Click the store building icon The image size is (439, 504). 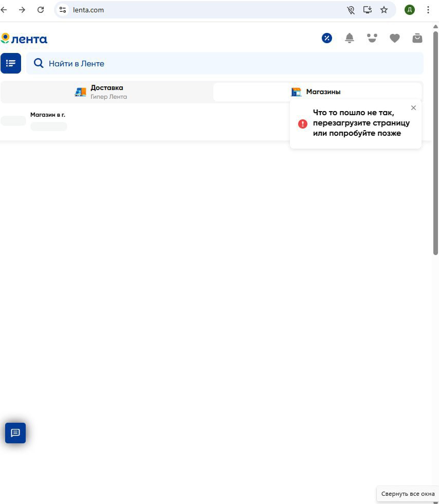296,92
